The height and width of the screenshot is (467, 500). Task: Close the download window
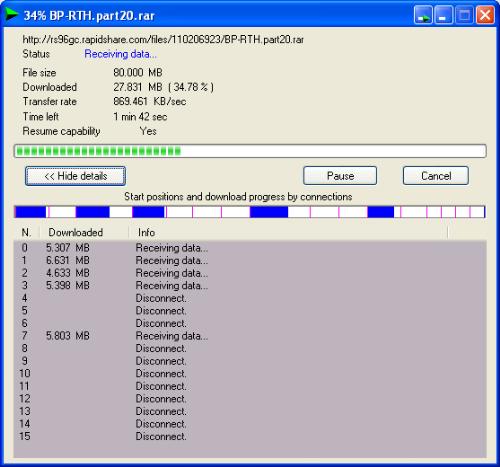tap(485, 15)
